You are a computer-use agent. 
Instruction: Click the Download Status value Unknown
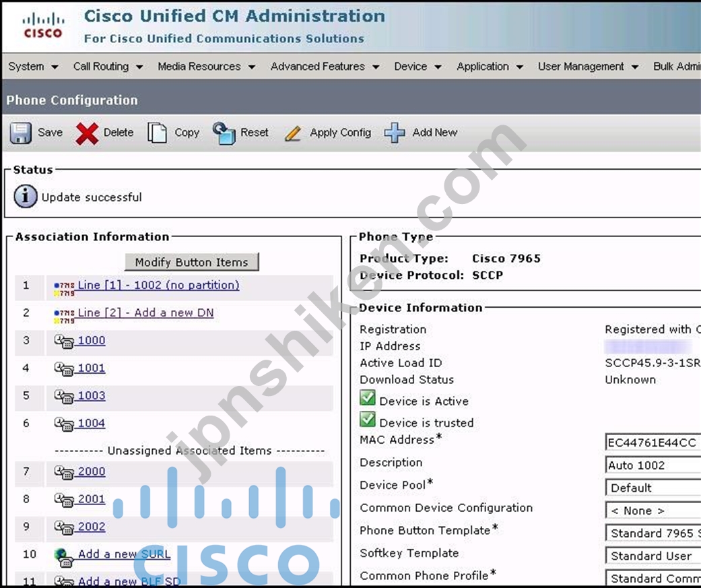(630, 380)
